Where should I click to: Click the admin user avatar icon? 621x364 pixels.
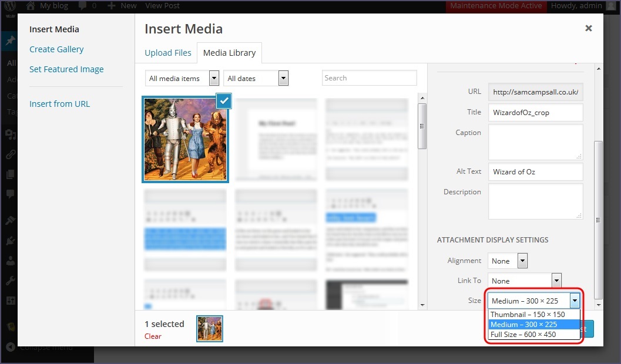(x=612, y=6)
